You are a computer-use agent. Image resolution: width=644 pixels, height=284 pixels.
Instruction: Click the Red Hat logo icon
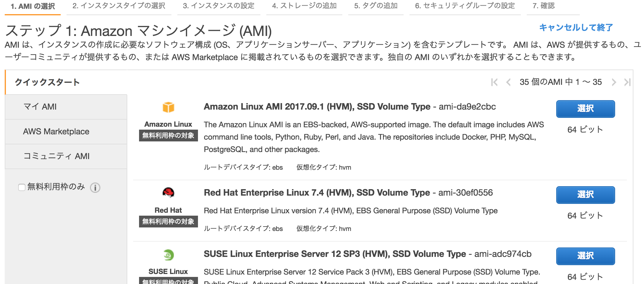(x=168, y=193)
